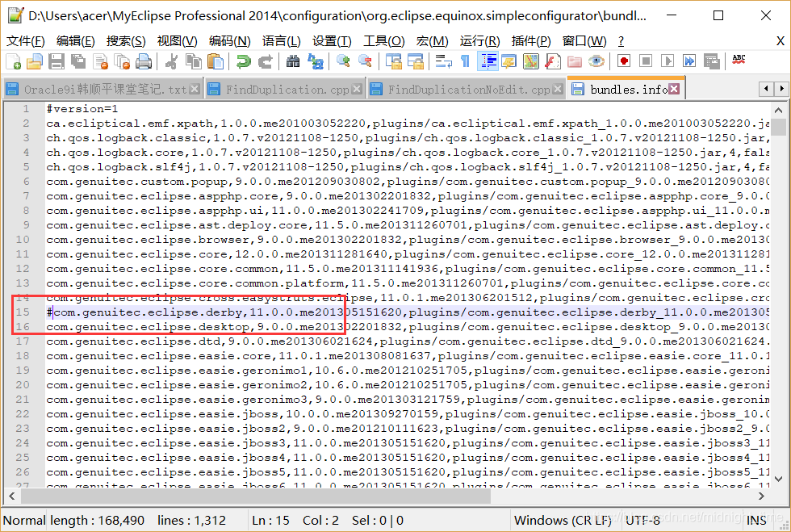Stop macro recording square icon
Viewport: 791px width, 532px height.
646,61
